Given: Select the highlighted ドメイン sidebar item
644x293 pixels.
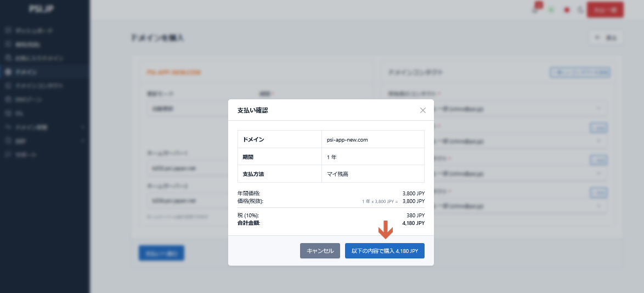Looking at the screenshot, I should (x=26, y=72).
